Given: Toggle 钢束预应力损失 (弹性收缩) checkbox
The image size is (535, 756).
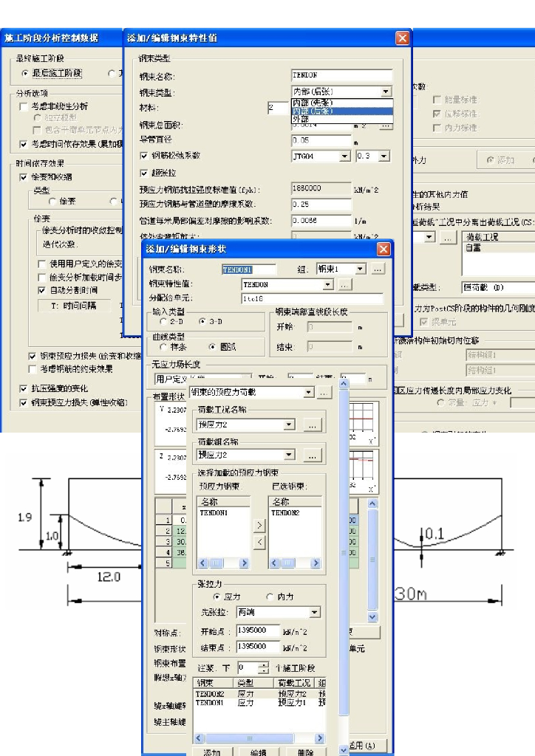Looking at the screenshot, I should [x=23, y=402].
